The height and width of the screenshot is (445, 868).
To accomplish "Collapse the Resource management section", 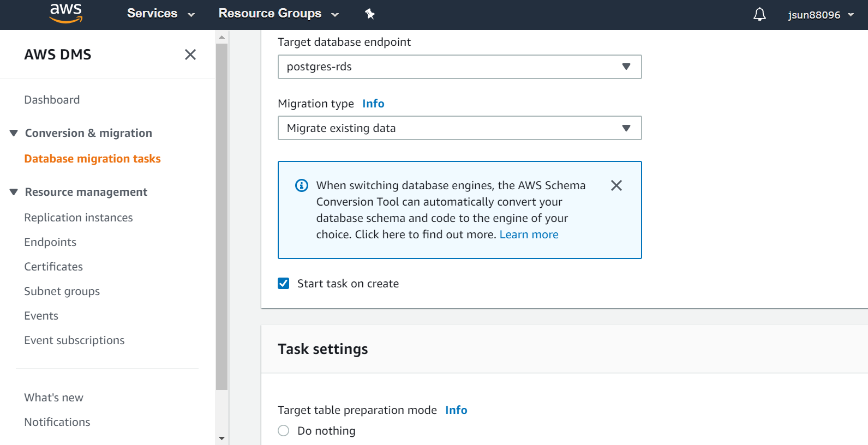I will pos(14,192).
